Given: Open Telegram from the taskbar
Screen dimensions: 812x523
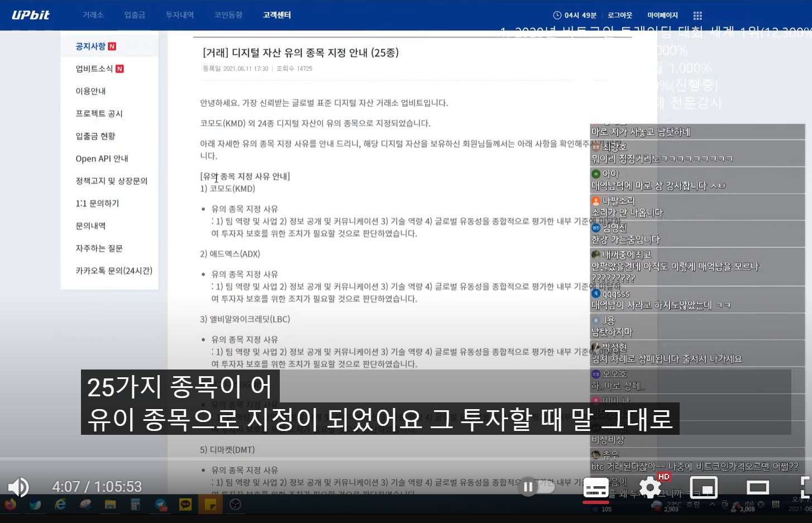Looking at the screenshot, I should (161, 505).
